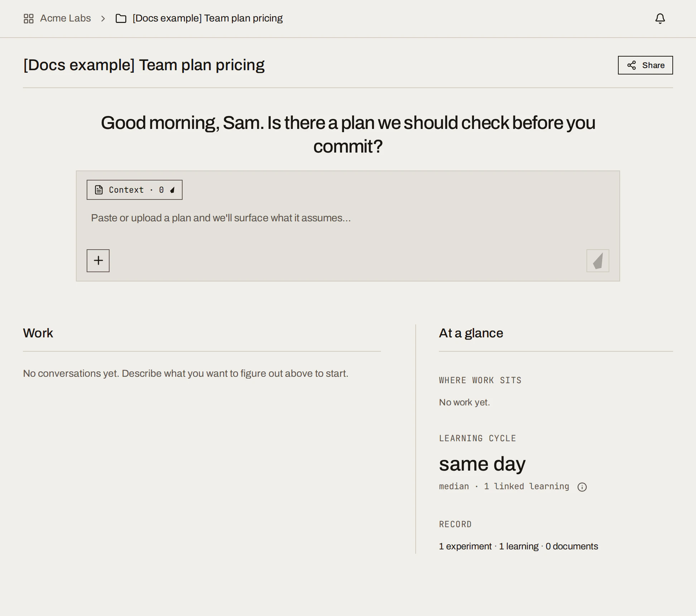Click "1 learning" in record

click(x=519, y=546)
